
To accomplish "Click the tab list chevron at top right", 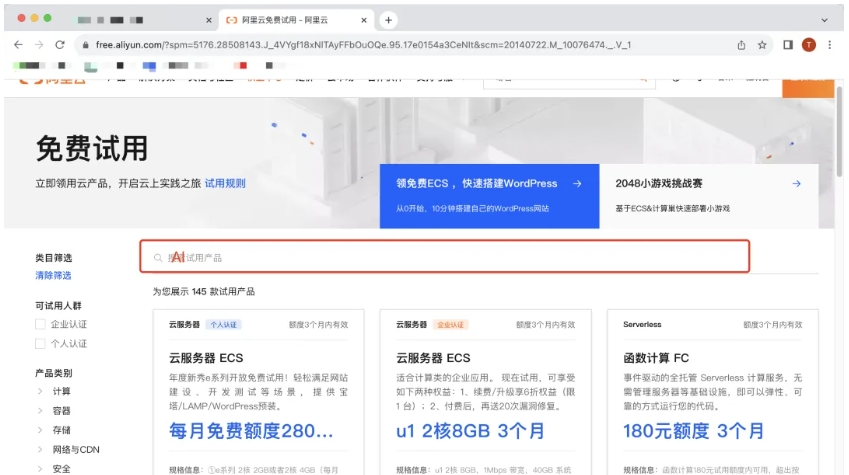I will (x=824, y=20).
